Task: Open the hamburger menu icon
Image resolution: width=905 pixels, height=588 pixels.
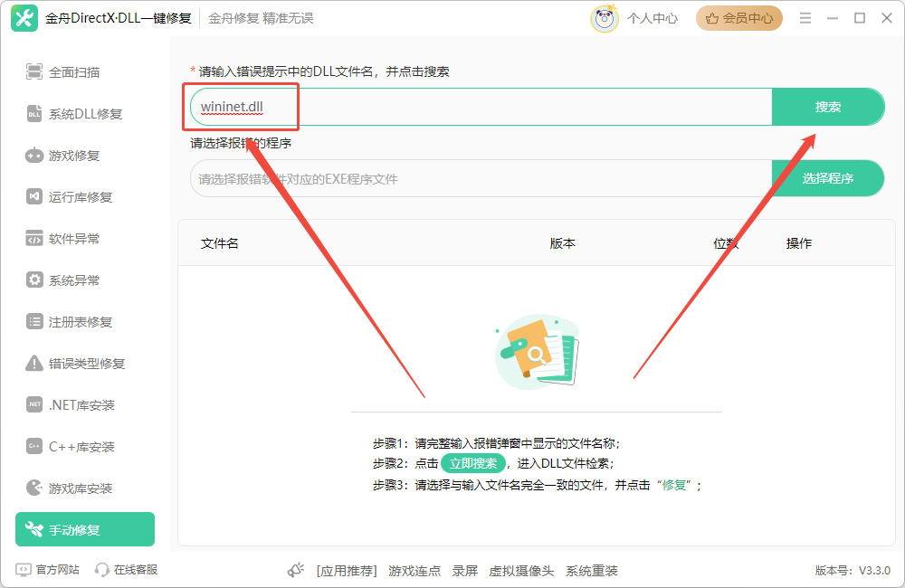Action: pyautogui.click(x=805, y=18)
